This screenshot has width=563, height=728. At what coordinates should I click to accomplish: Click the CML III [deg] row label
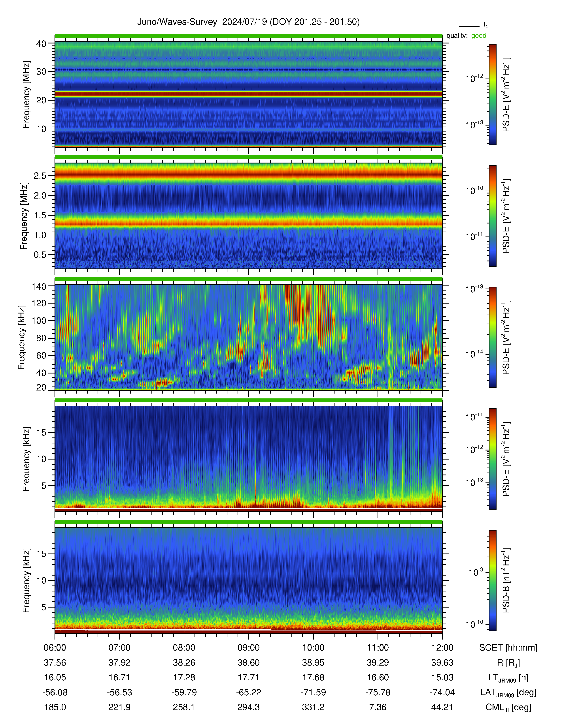(x=508, y=707)
